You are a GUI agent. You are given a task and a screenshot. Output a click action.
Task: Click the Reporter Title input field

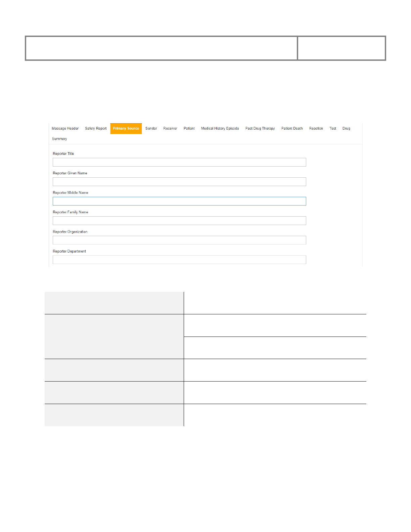point(179,162)
